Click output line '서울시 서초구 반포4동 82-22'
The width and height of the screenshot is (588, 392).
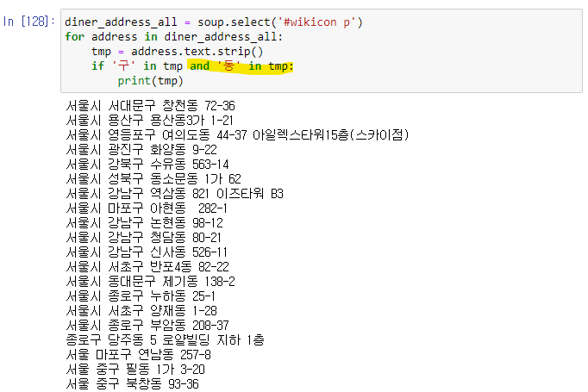pyautogui.click(x=147, y=266)
